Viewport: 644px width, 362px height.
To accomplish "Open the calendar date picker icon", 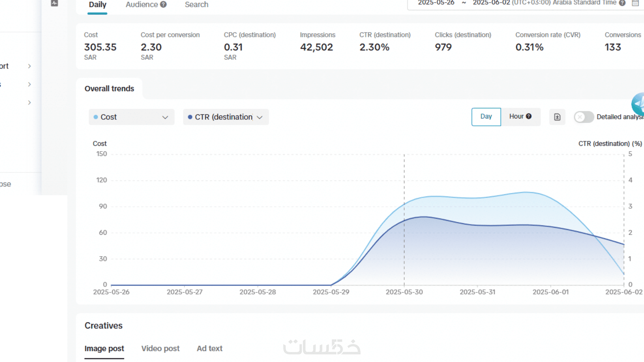I will tap(635, 3).
